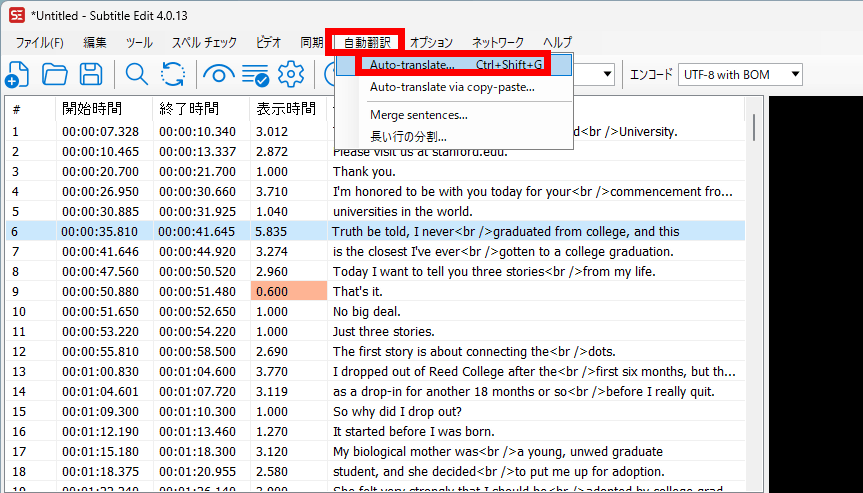Click duration cell 3.710

[x=271, y=191]
